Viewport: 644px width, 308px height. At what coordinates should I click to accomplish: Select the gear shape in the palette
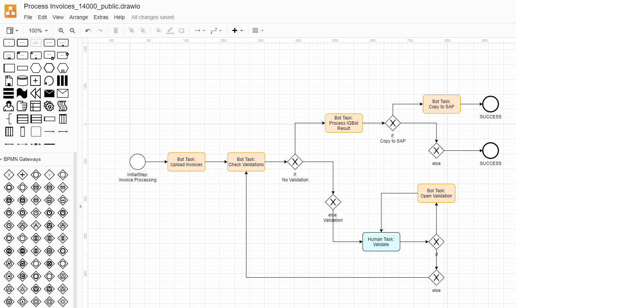click(x=49, y=106)
